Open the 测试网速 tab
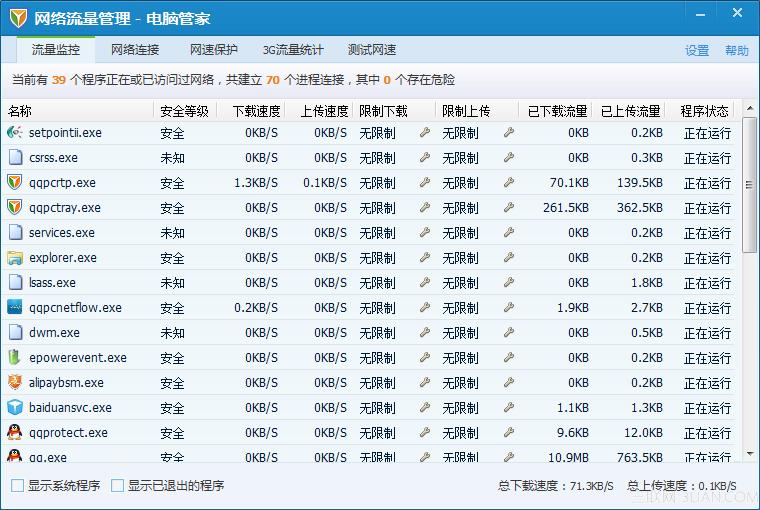Image resolution: width=760 pixels, height=510 pixels. 372,49
